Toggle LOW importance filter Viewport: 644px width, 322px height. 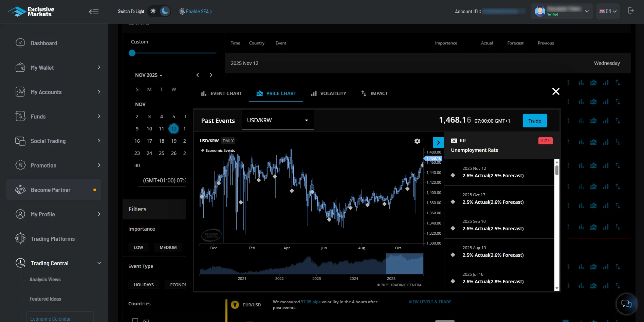point(139,247)
